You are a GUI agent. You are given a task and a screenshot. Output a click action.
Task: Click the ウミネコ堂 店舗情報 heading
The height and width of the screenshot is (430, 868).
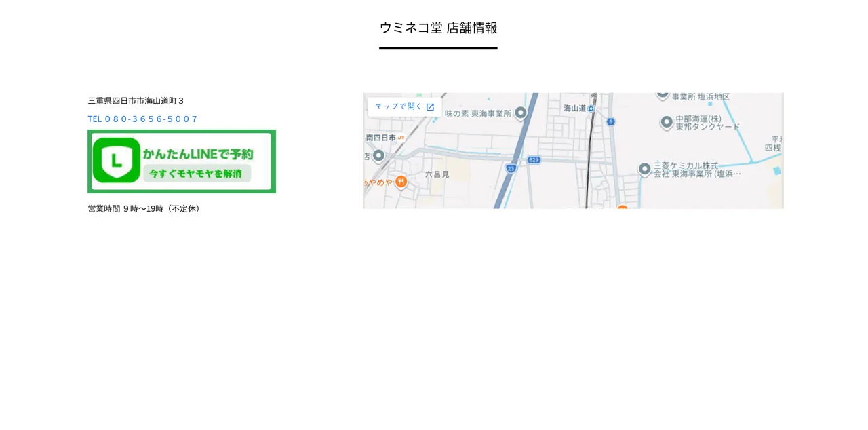(x=438, y=28)
